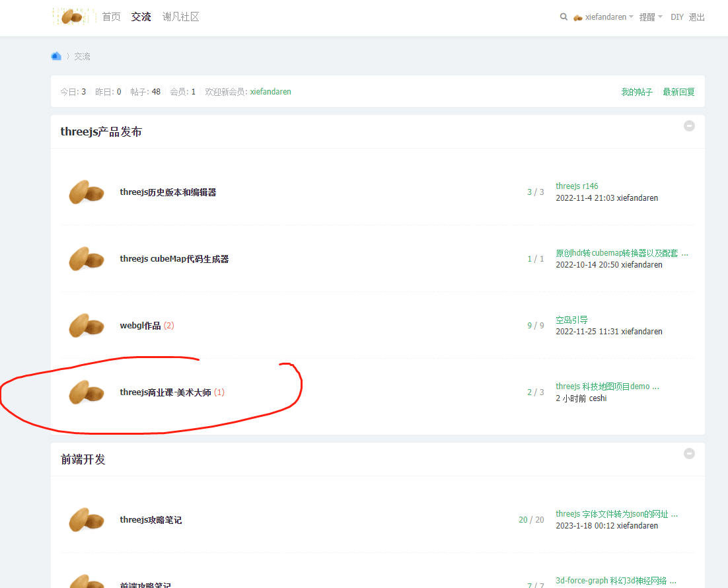Open forum threejs攻略笔记
Viewport: 728px width, 588px height.
[x=151, y=520]
